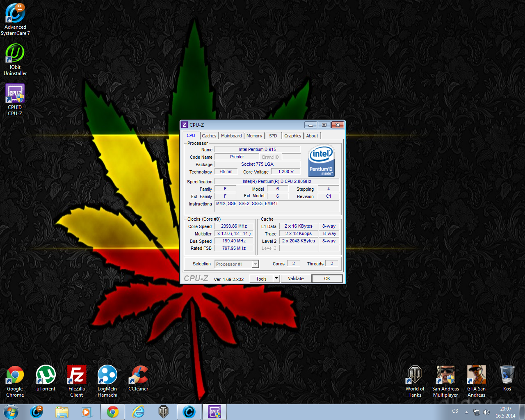Viewport: 525px width, 420px height.
Task: Open Advanced SystemCare 7 desktop shortcut
Action: (x=15, y=19)
